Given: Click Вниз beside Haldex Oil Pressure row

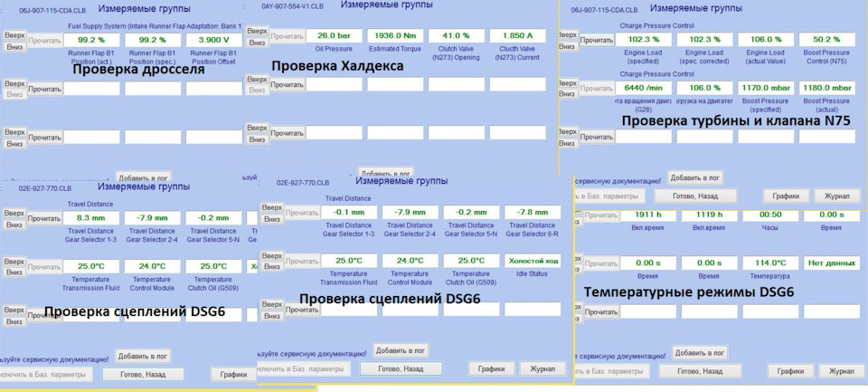Looking at the screenshot, I should [x=257, y=43].
